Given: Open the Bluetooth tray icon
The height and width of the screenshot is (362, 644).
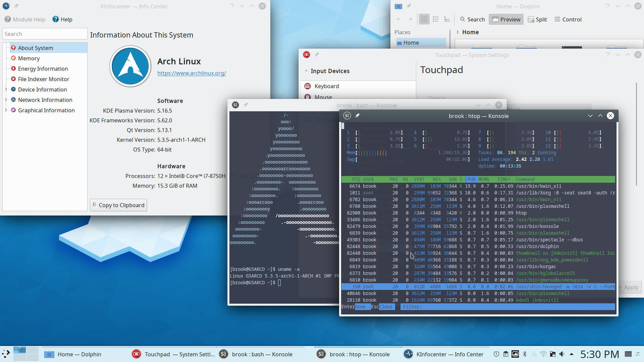Looking at the screenshot, I should [x=525, y=354].
